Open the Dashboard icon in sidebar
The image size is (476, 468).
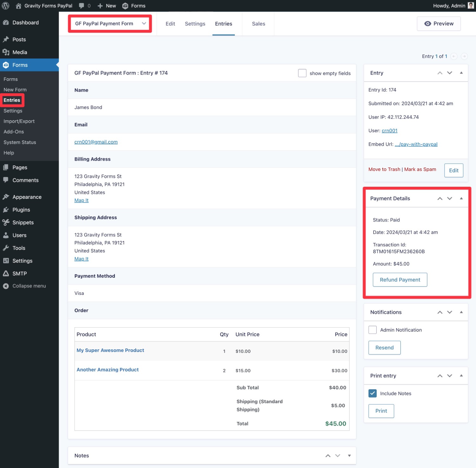point(6,23)
